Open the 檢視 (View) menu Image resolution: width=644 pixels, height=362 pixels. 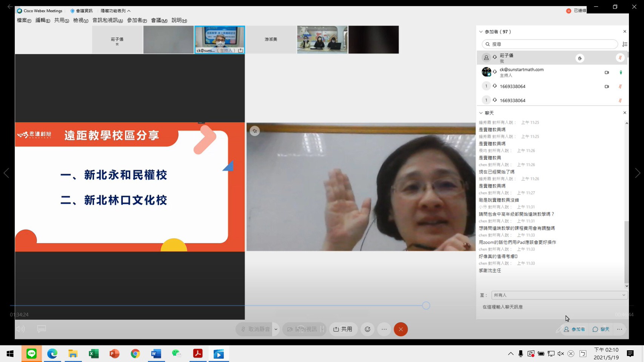(80, 20)
